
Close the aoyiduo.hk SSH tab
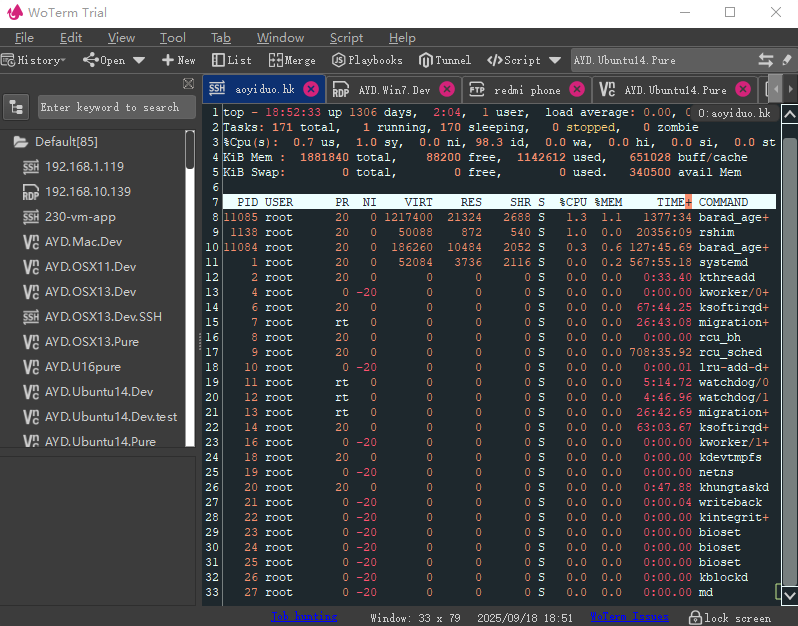tap(311, 89)
